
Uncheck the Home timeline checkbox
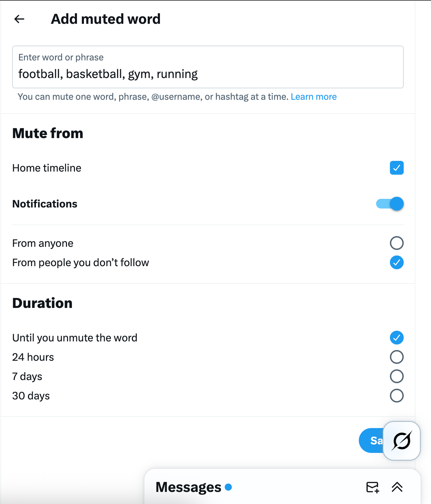coord(396,168)
